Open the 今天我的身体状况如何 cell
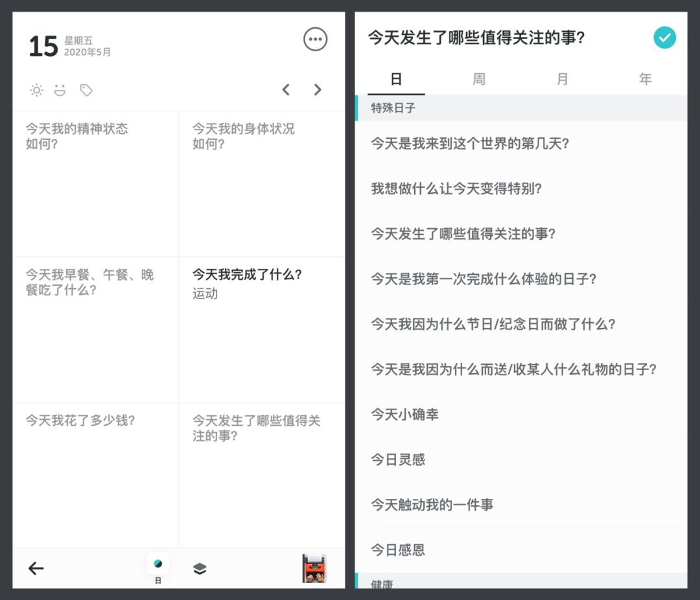The image size is (700, 600). click(262, 184)
